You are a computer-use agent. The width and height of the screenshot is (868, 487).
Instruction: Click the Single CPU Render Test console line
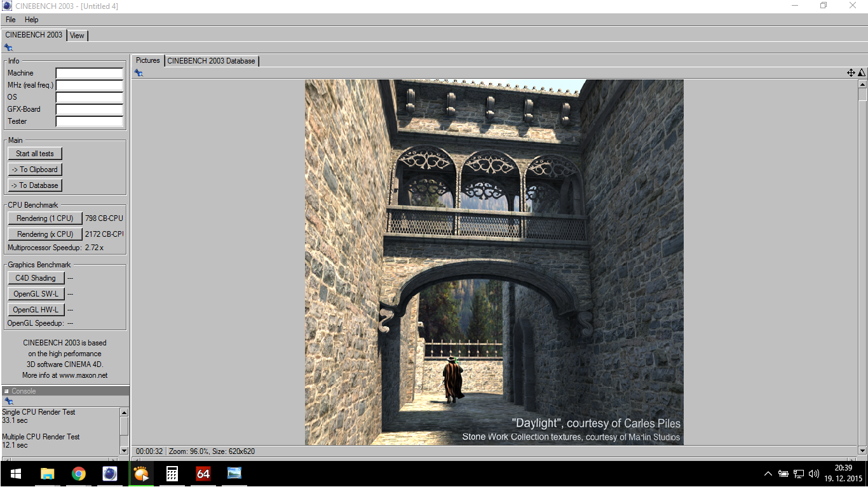pos(39,412)
